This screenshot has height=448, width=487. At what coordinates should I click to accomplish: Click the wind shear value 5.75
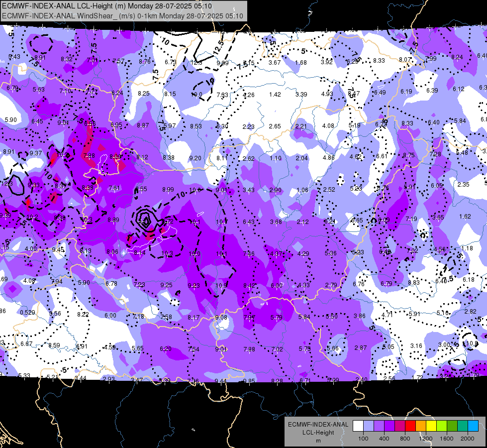coord(304,349)
